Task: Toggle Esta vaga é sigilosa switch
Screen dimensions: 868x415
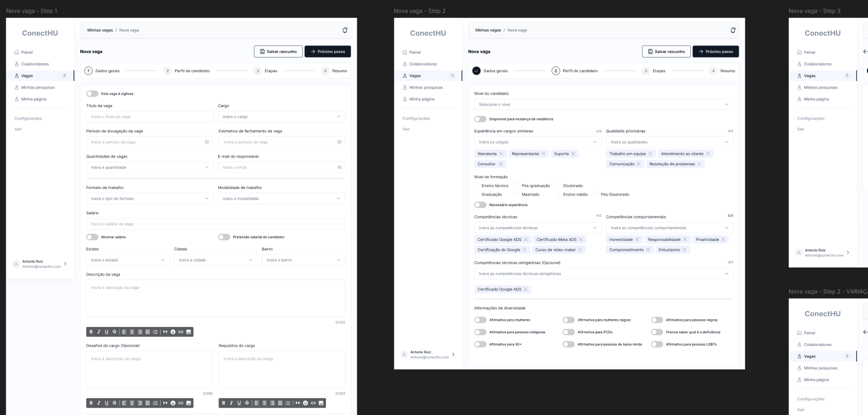Action: [92, 94]
